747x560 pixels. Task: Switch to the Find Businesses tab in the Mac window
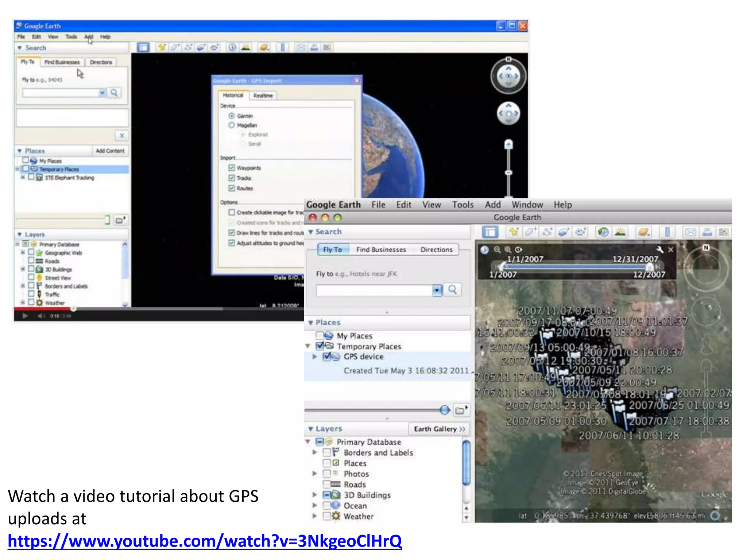381,249
